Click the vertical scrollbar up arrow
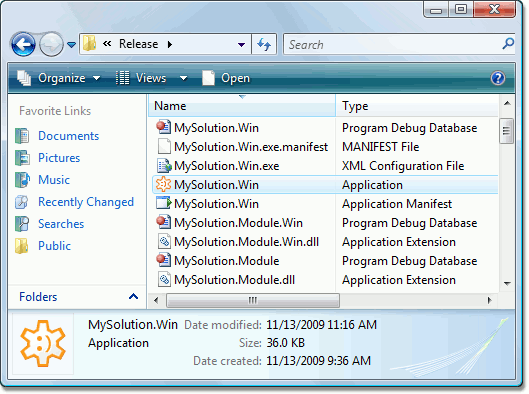 tap(507, 103)
